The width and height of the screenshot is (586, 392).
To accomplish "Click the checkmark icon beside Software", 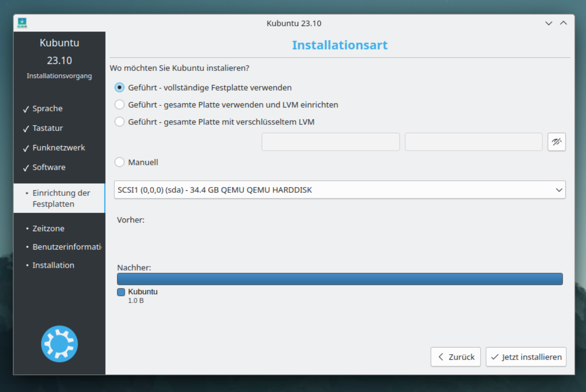I will point(26,168).
